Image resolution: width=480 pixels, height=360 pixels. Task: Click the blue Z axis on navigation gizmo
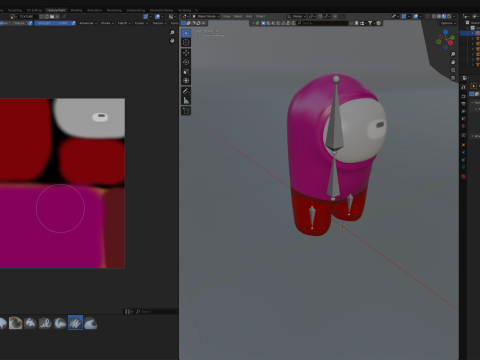[445, 32]
